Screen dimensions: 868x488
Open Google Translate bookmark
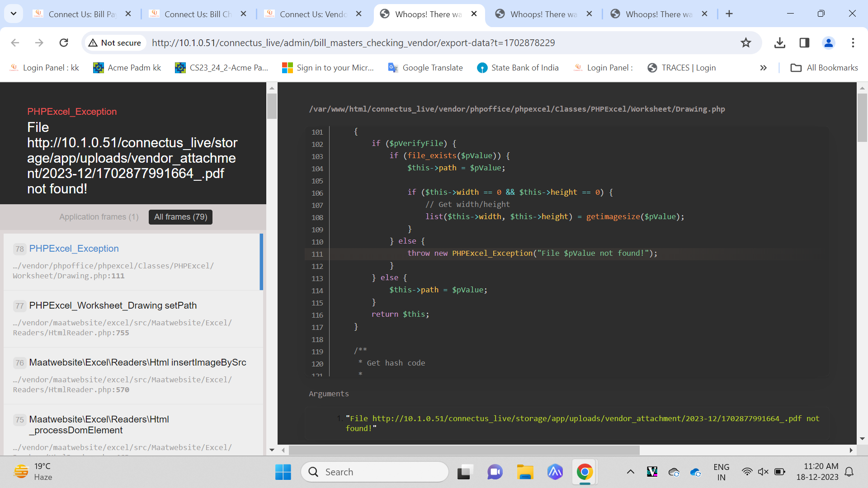(425, 68)
